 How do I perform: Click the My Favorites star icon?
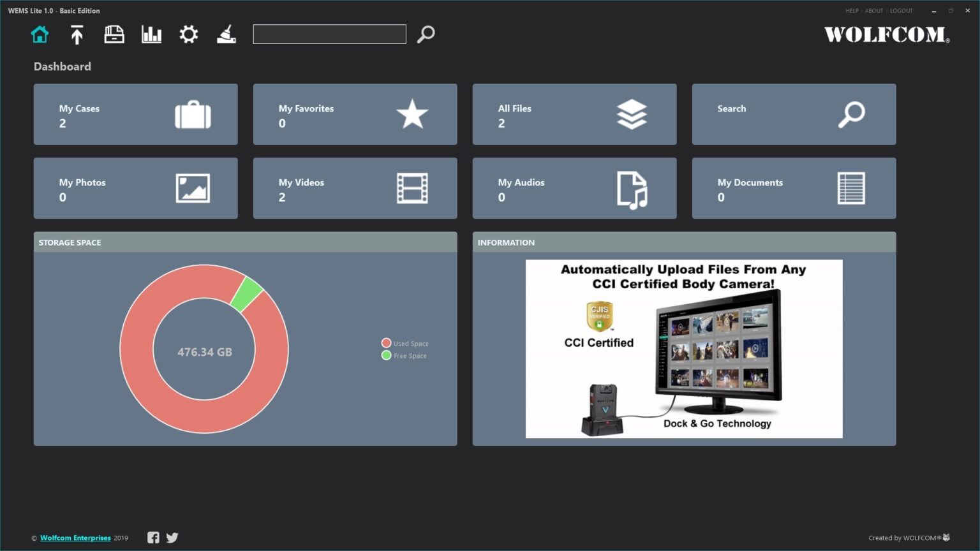[x=412, y=115]
